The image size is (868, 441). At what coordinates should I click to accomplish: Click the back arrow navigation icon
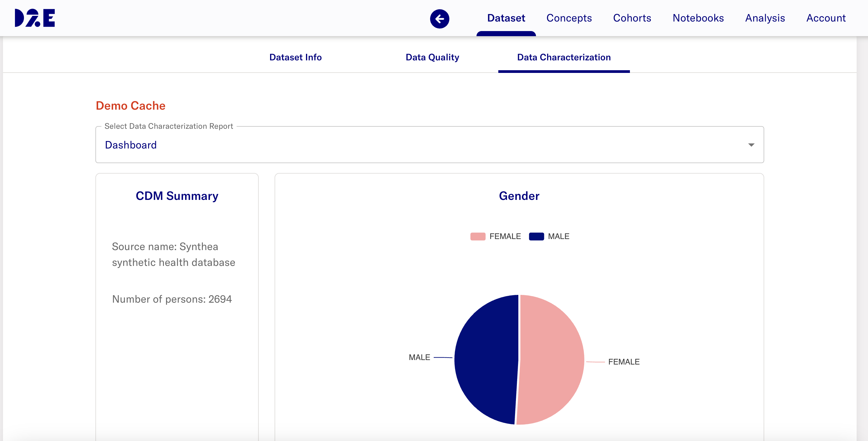pos(439,19)
